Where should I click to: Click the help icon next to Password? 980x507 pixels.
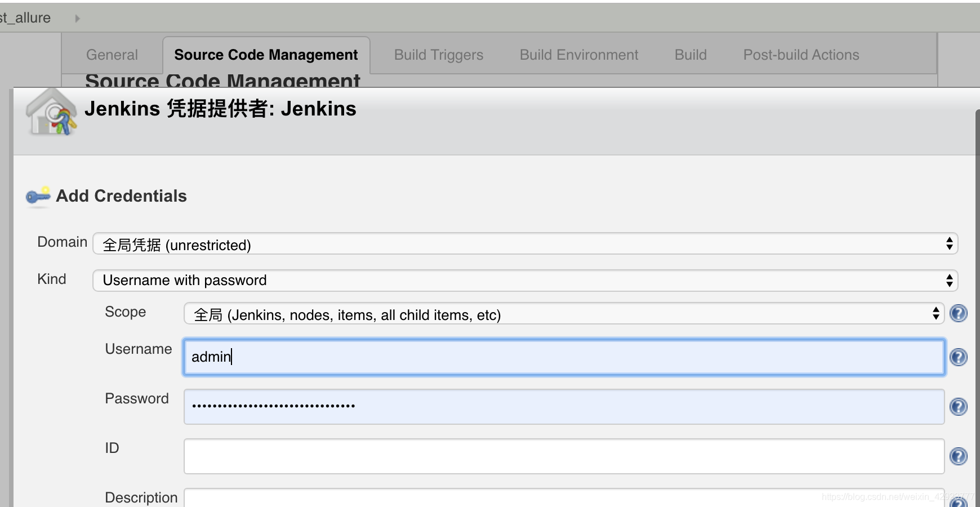(958, 407)
